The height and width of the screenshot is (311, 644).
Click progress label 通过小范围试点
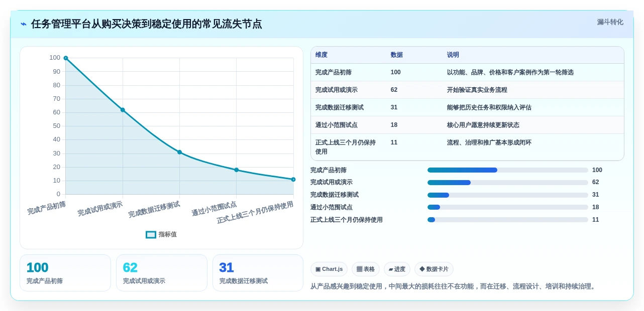tap(332, 207)
